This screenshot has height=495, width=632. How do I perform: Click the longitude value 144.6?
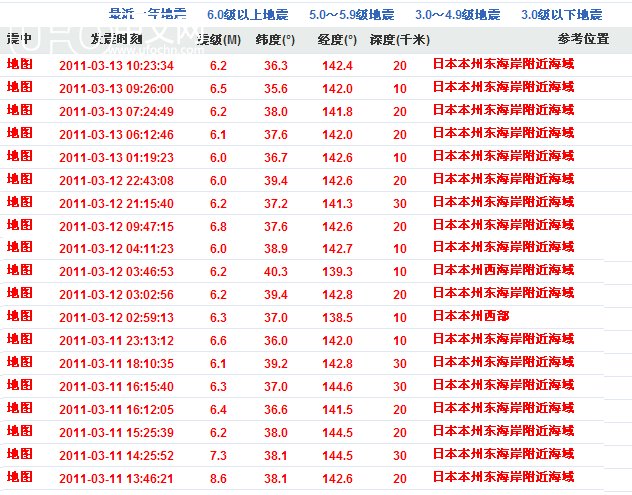click(337, 387)
